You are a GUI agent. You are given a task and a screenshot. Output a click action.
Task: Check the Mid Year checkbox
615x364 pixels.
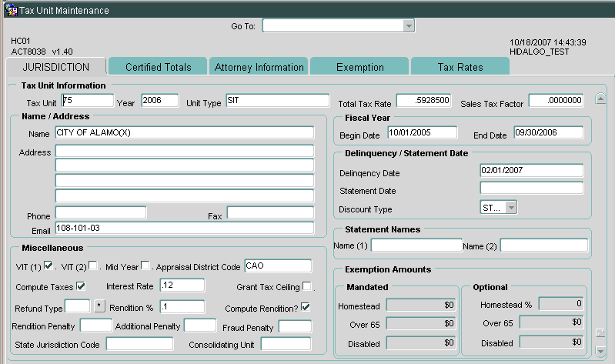(x=145, y=265)
